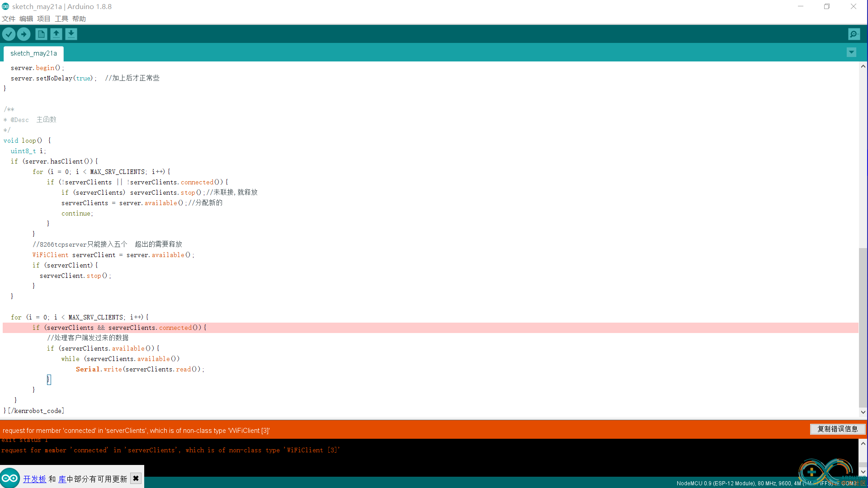The height and width of the screenshot is (488, 868).
Task: Click console scrollbar down arrow
Action: (863, 472)
